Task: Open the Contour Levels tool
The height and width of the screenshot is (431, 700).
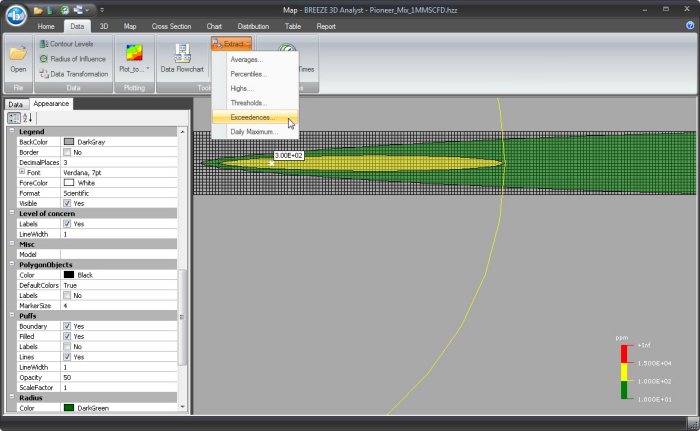Action: [72, 44]
